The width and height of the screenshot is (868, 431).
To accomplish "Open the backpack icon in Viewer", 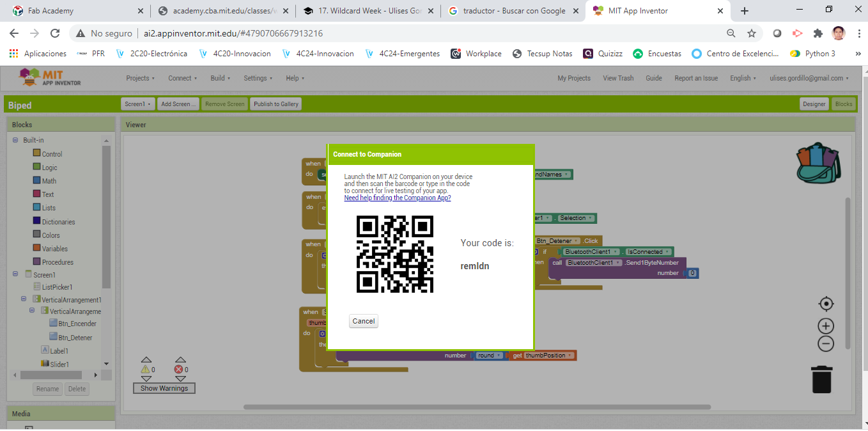I will [818, 163].
